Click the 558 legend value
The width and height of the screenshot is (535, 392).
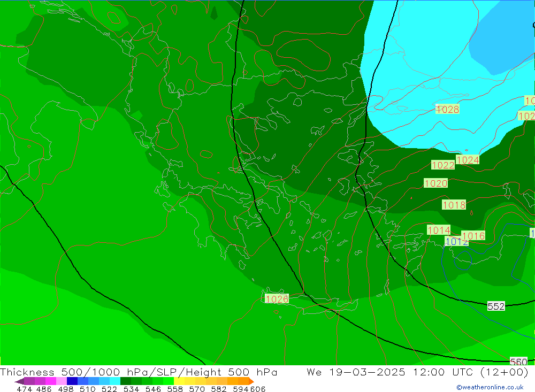click(175, 389)
